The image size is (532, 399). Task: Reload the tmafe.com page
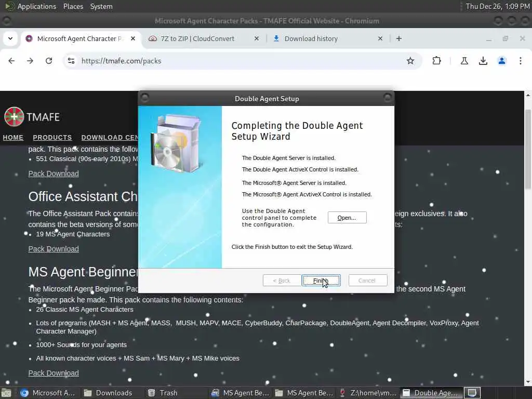49,61
